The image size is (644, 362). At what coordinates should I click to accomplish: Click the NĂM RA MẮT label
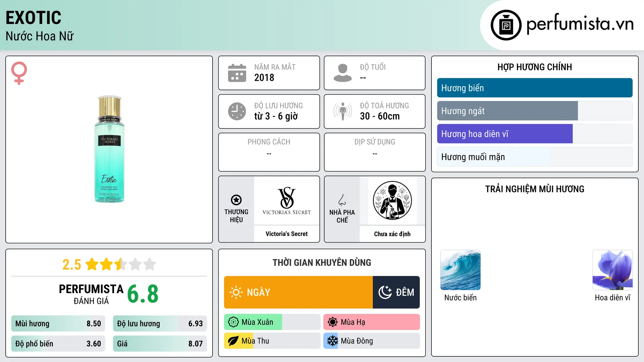(x=275, y=67)
